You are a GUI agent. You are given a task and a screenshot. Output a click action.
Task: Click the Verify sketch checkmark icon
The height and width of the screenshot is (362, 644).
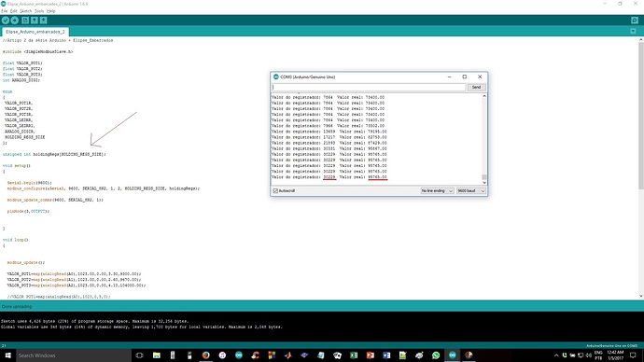[6, 21]
